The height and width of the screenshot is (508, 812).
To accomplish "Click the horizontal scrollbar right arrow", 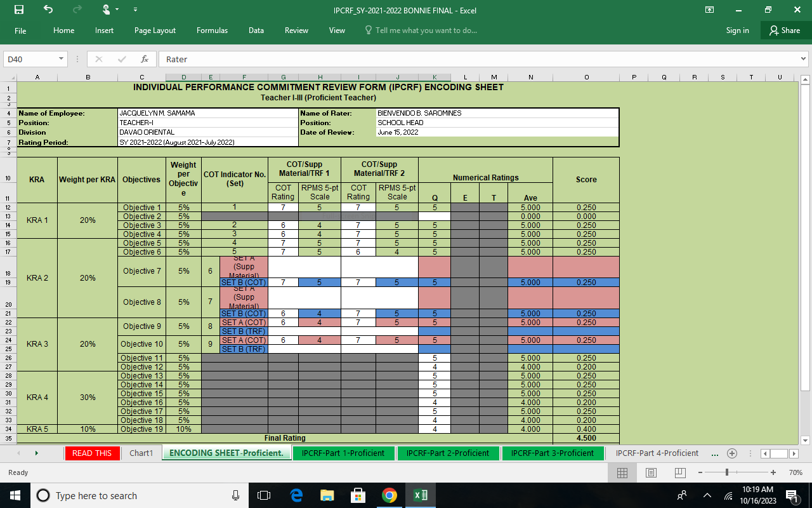I will coord(794,453).
